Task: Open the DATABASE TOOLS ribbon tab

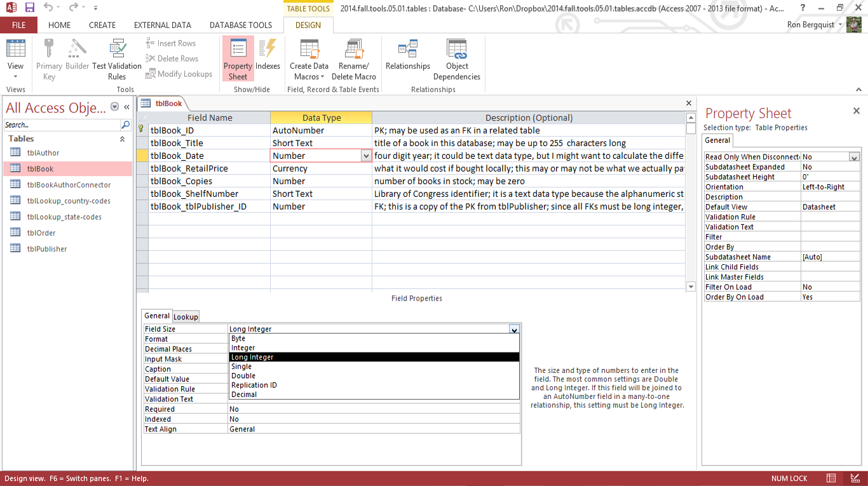Action: [x=241, y=25]
